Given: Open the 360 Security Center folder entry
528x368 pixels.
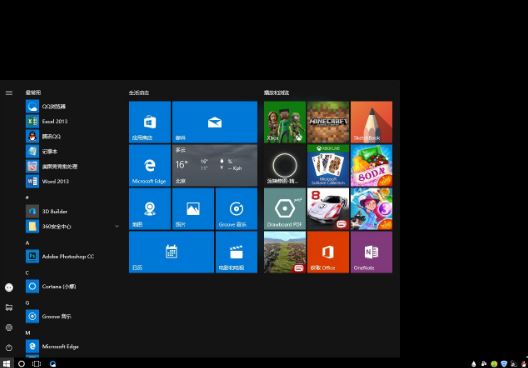Looking at the screenshot, I should click(72, 226).
